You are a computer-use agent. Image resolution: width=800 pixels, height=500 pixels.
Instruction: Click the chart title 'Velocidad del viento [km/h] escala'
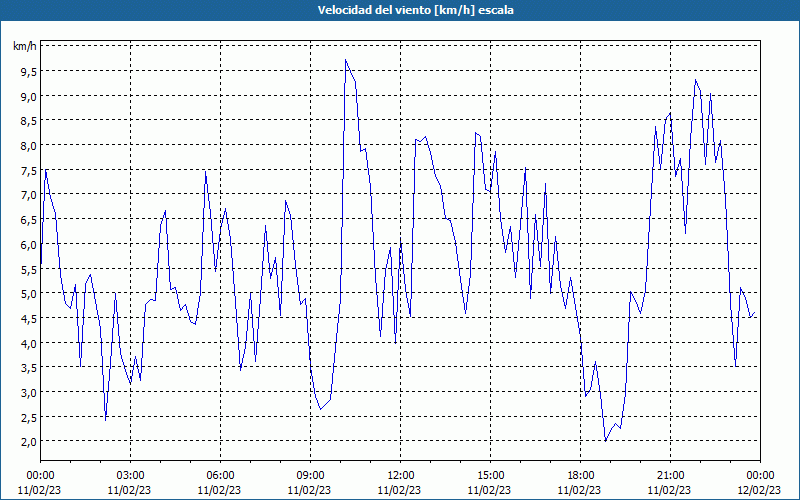(415, 10)
